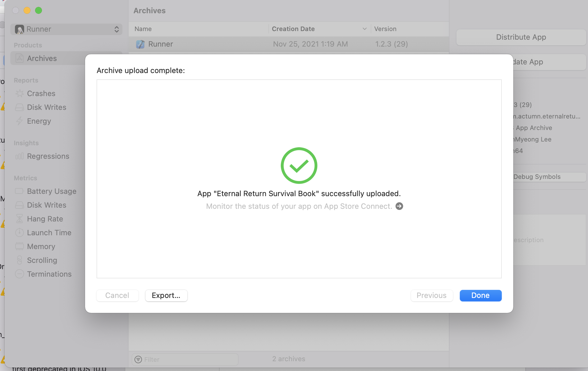Image resolution: width=588 pixels, height=371 pixels.
Task: Click the Export... button
Action: (166, 295)
